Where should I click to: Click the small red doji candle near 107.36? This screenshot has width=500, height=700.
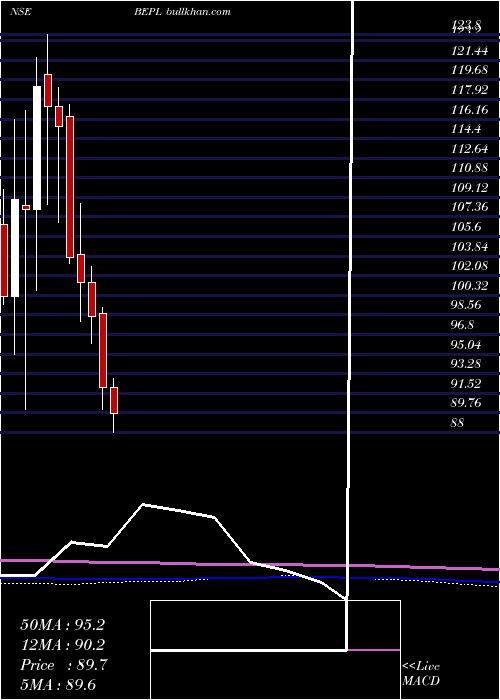coord(26,207)
